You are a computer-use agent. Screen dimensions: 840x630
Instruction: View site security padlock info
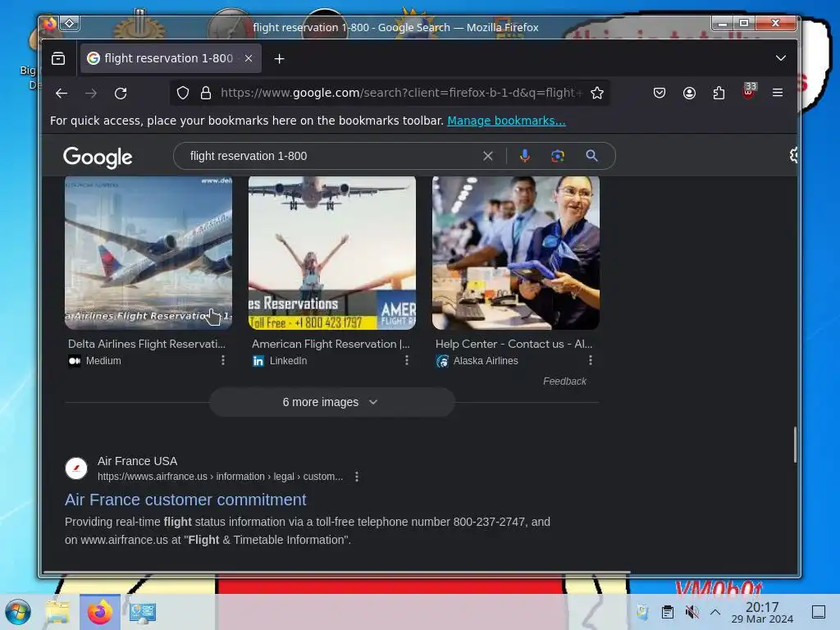[x=206, y=94]
